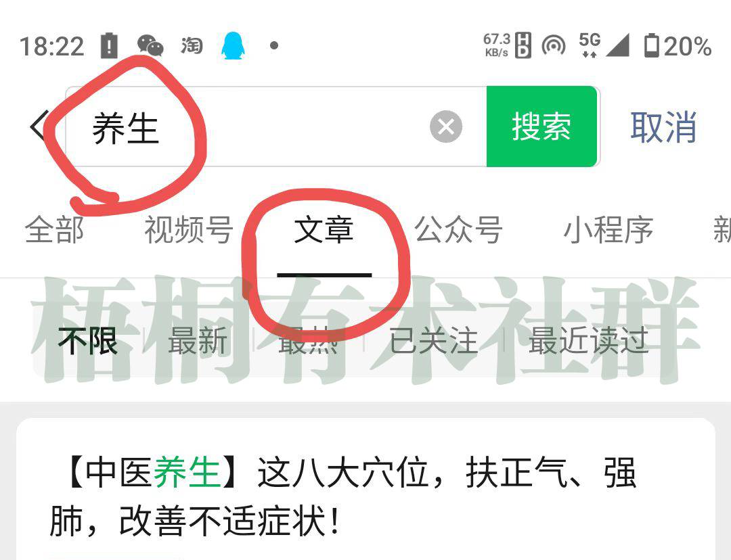
Task: Filter results by 最热
Action: click(308, 341)
